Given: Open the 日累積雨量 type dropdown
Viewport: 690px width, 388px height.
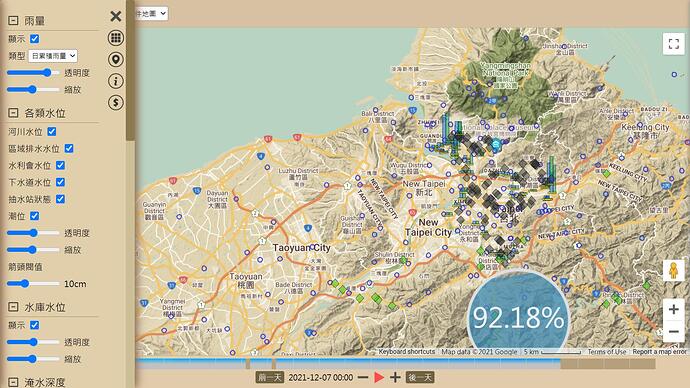Looking at the screenshot, I should click(x=53, y=56).
